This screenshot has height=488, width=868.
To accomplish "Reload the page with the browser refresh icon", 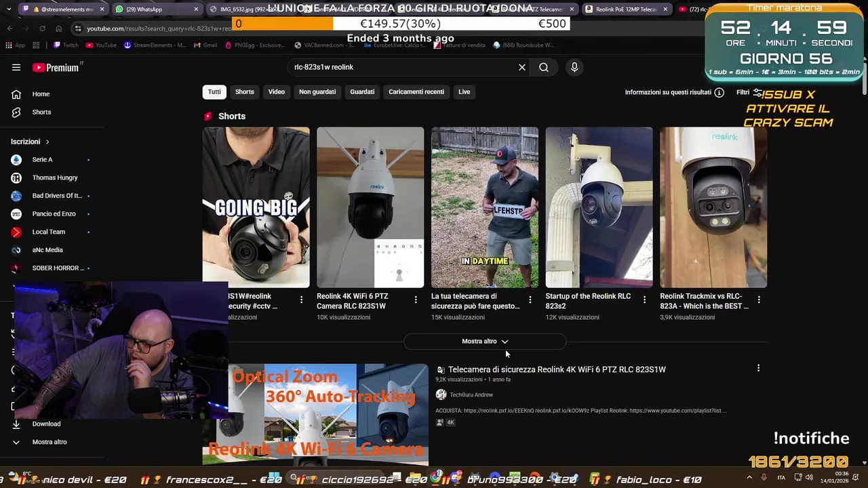I will pos(42,28).
